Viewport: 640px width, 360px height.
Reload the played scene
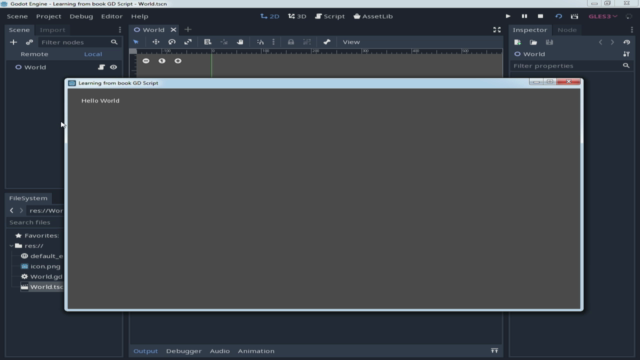[x=558, y=16]
